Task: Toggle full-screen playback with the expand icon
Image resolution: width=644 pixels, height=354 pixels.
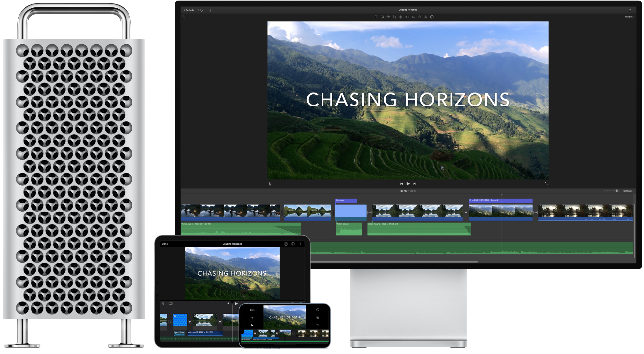Action: pyautogui.click(x=547, y=184)
